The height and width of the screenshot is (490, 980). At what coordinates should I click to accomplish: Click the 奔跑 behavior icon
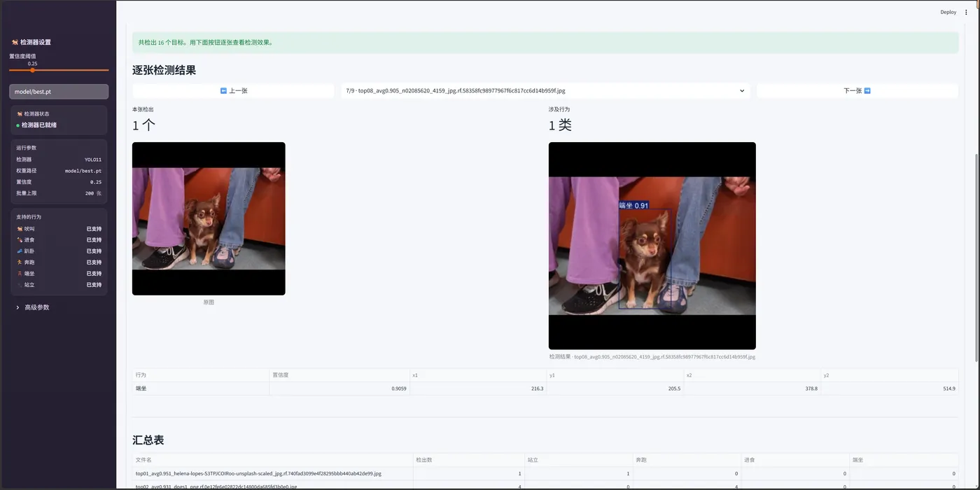pos(20,262)
